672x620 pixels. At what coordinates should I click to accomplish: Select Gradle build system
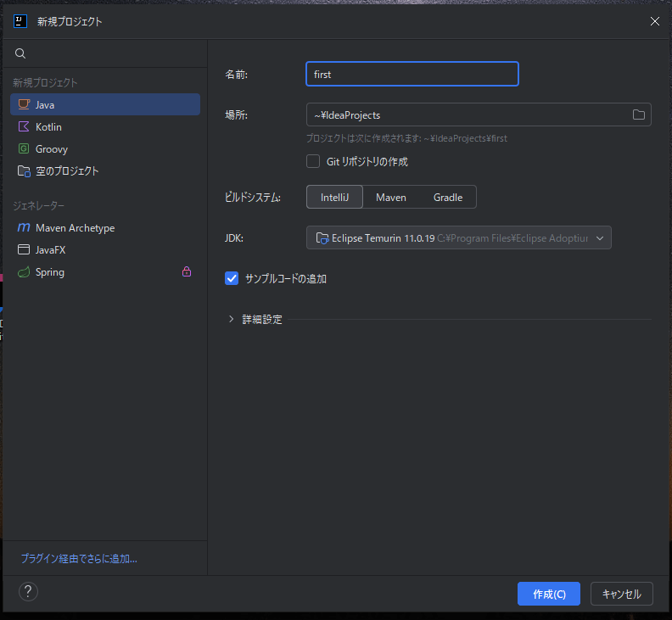coord(448,197)
